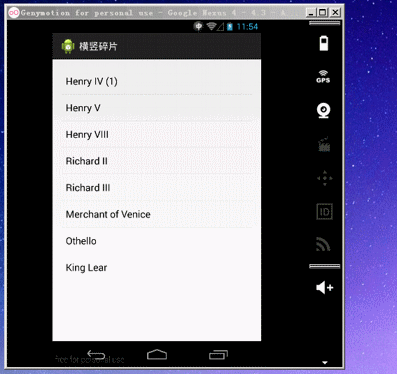
Task: Select the Richard III list item
Action: (157, 188)
